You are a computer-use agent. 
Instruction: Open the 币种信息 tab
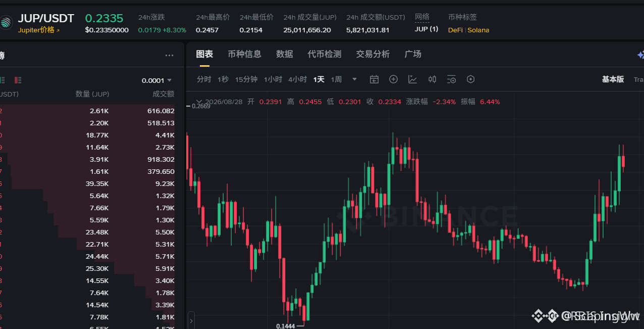pyautogui.click(x=244, y=54)
